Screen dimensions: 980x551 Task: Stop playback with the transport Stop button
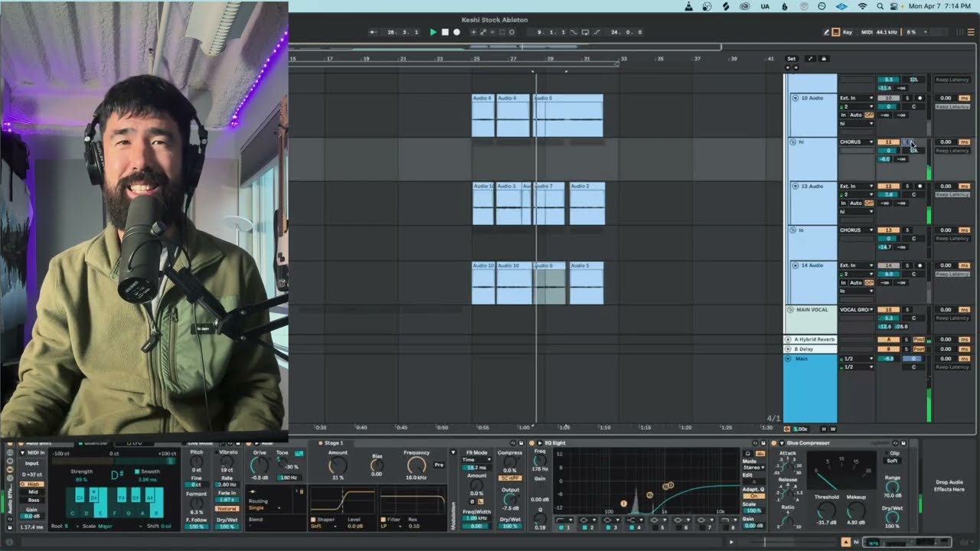[445, 32]
